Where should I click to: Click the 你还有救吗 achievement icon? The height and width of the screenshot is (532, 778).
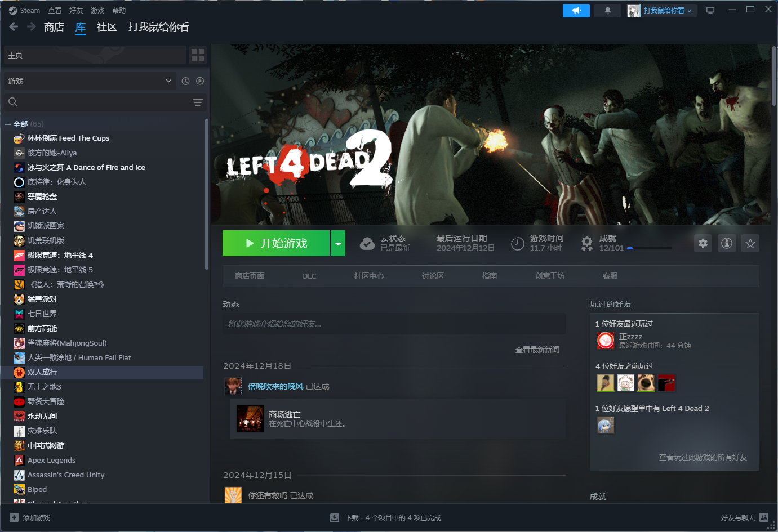point(233,495)
